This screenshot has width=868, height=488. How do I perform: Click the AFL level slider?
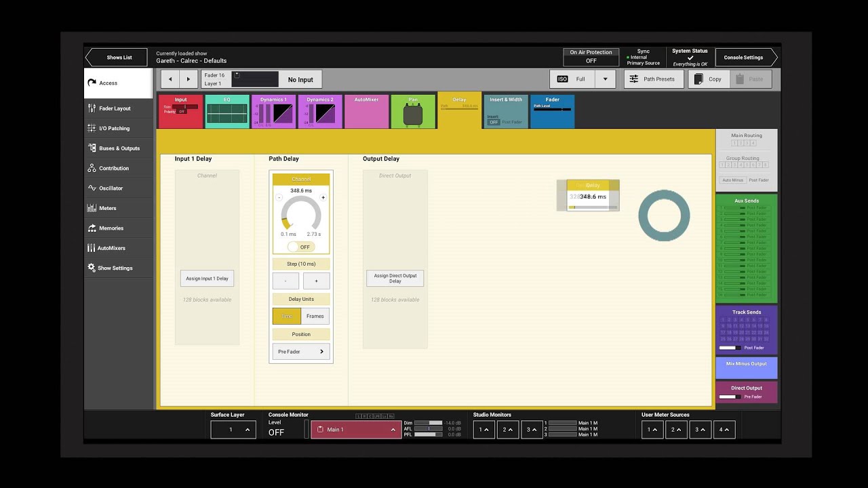429,429
